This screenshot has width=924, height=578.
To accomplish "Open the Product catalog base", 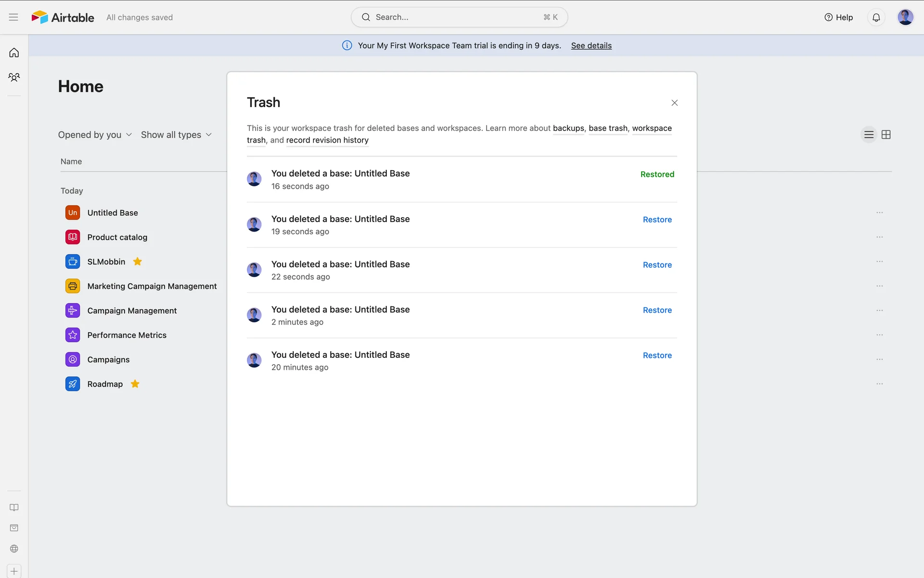I will tap(117, 237).
